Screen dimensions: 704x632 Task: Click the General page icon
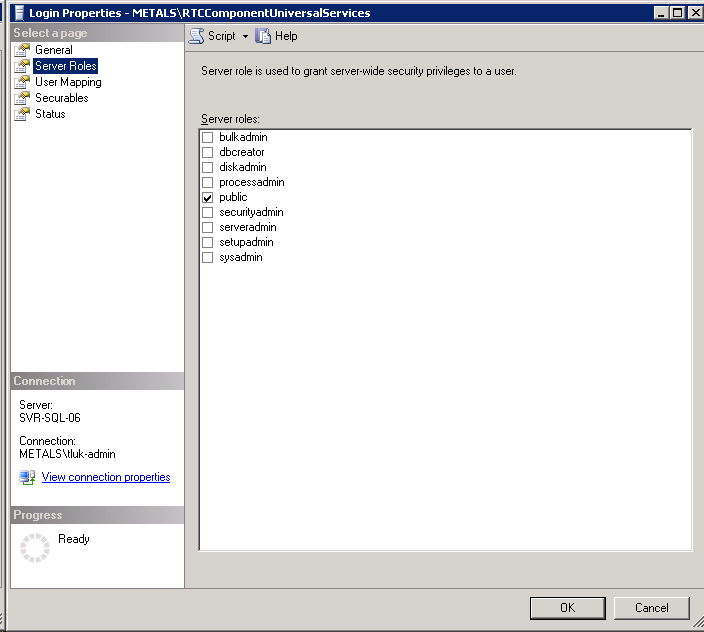click(x=22, y=50)
